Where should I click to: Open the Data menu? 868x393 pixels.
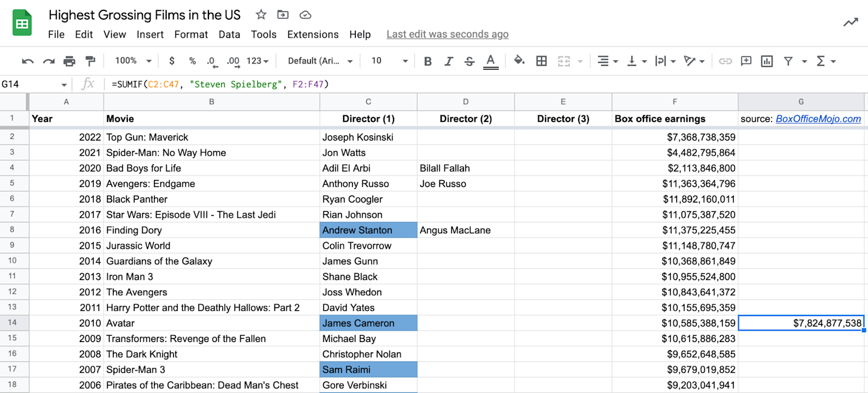click(x=229, y=35)
